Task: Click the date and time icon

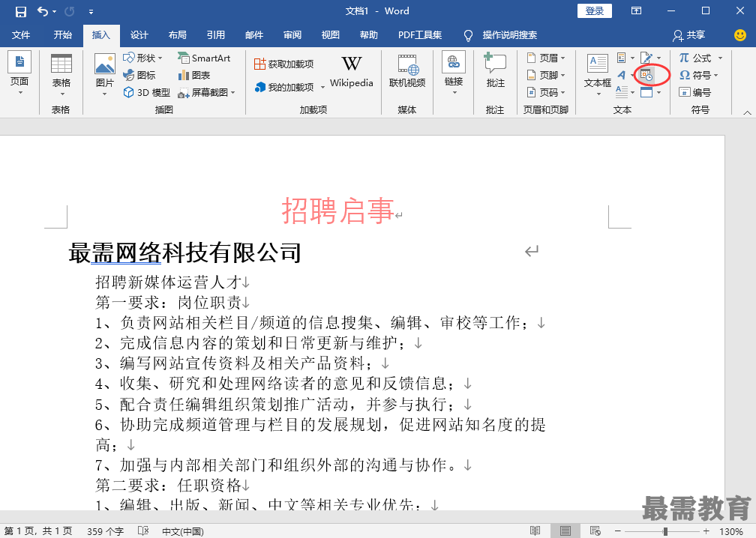Action: (646, 75)
